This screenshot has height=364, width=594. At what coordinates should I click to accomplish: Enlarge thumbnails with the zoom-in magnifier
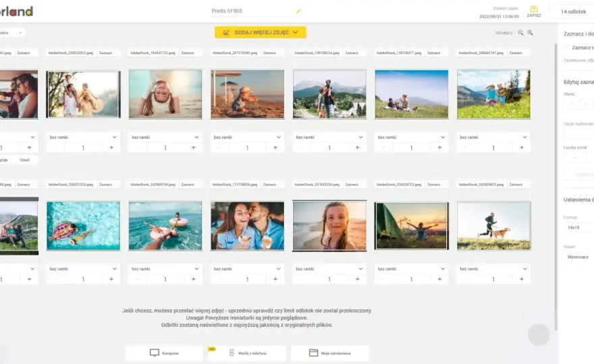530,33
